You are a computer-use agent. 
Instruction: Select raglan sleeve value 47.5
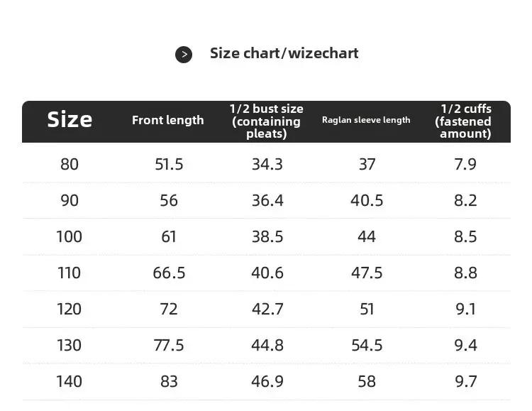tap(367, 273)
